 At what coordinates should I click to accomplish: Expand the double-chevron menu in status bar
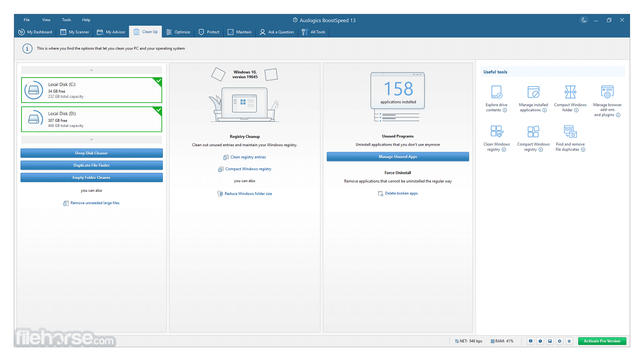coord(569,341)
